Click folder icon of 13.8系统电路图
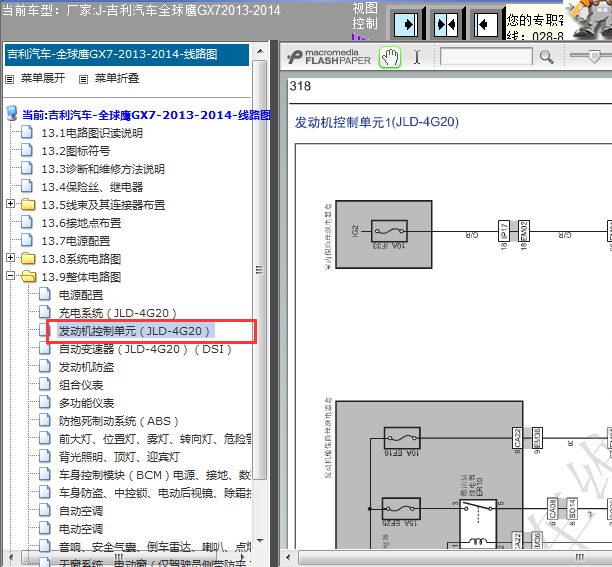This screenshot has height=567, width=612. click(x=28, y=258)
